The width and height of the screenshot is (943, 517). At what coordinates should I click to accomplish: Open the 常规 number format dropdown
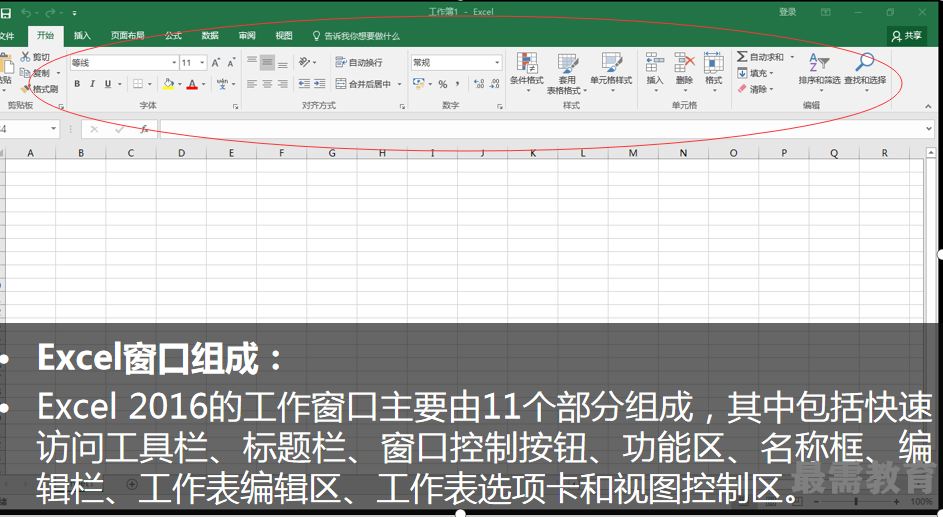497,63
